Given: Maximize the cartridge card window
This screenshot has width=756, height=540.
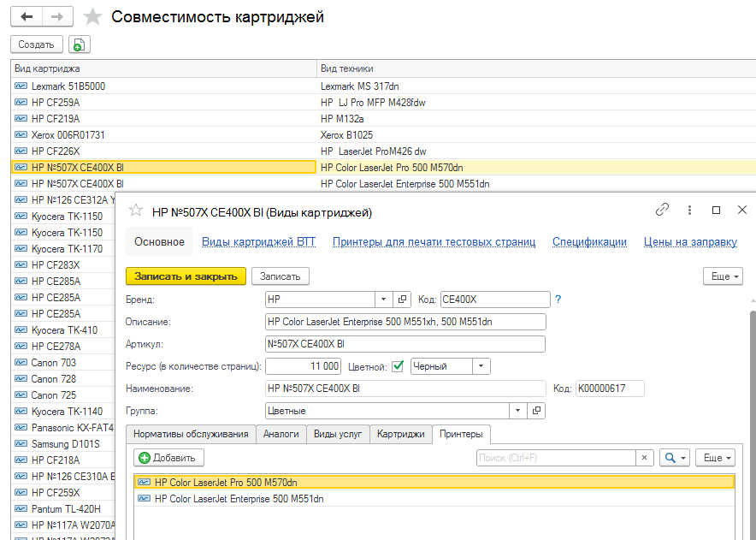Looking at the screenshot, I should tap(716, 210).
